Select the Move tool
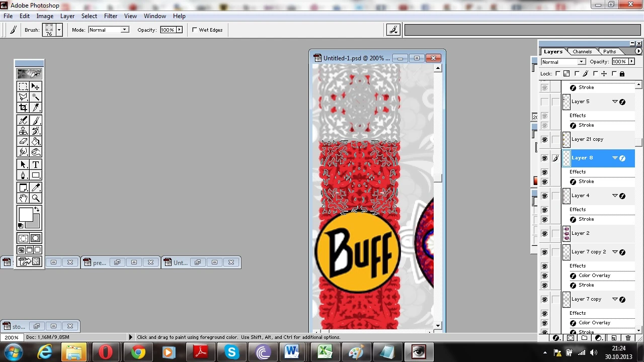This screenshot has height=362, width=644. pyautogui.click(x=35, y=86)
